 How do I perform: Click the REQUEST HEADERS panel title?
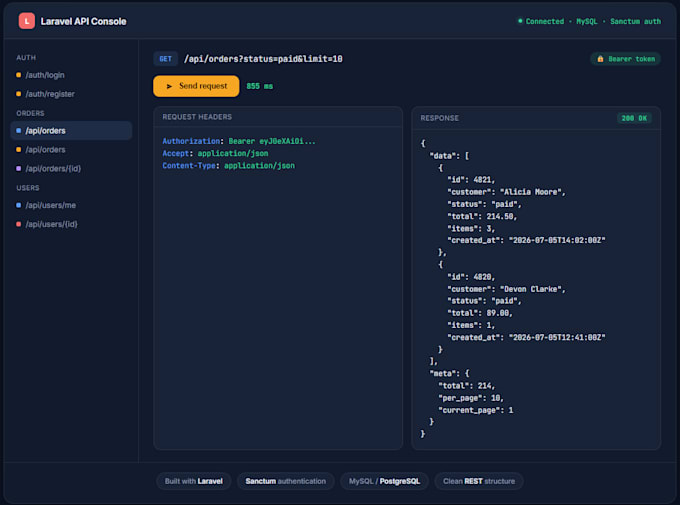[x=197, y=117]
